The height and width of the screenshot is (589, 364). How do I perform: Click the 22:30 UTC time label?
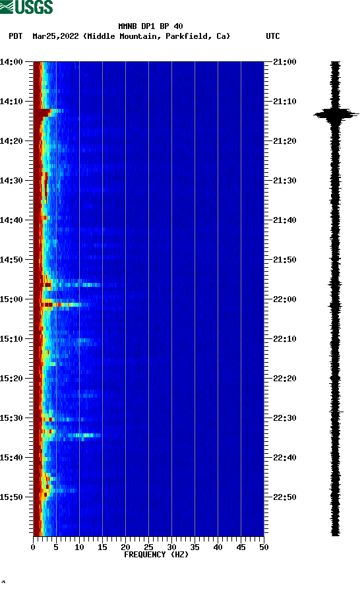pyautogui.click(x=285, y=418)
